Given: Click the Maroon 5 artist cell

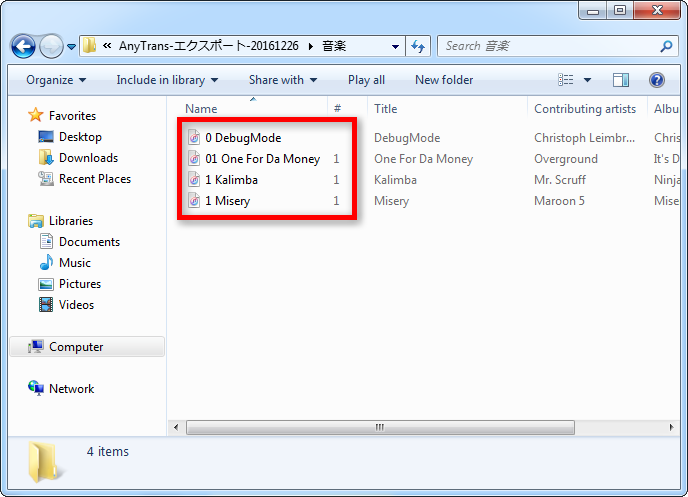Looking at the screenshot, I should coord(559,201).
